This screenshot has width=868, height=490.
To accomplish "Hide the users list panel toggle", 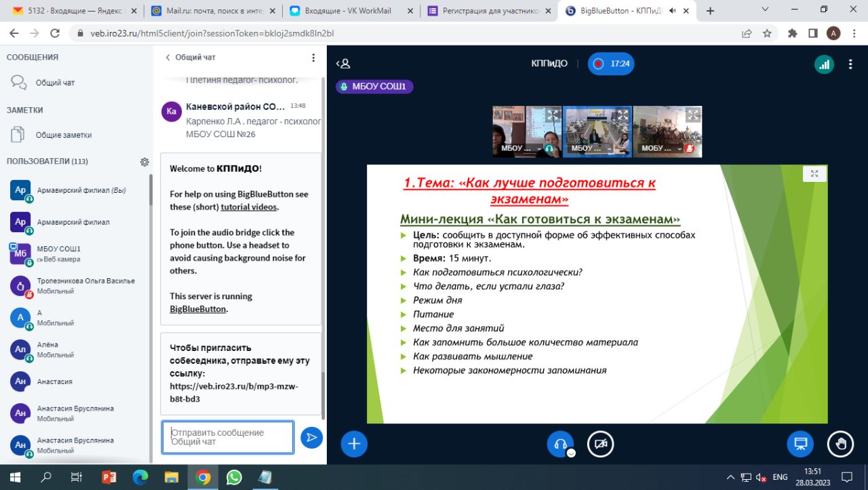I will (x=343, y=64).
